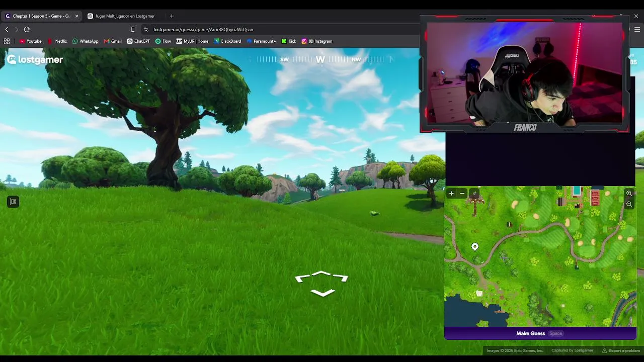The height and width of the screenshot is (362, 644).
Task: Open the flag icon on left edge
Action: 13,202
